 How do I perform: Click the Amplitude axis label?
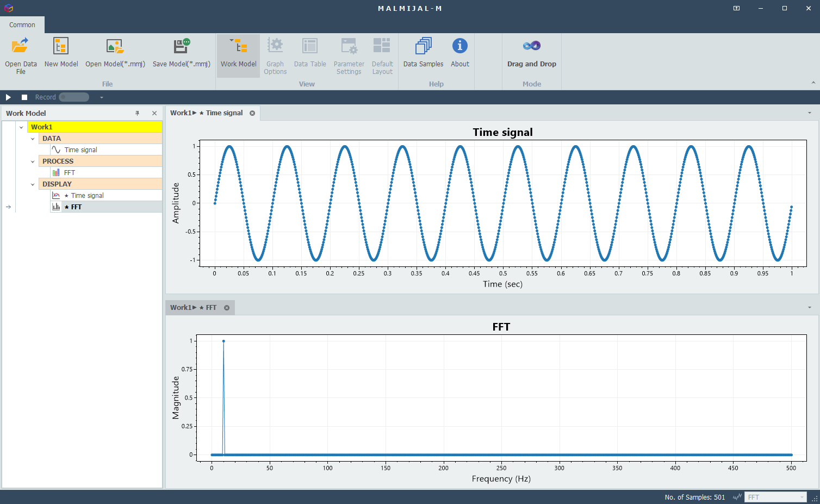point(176,203)
